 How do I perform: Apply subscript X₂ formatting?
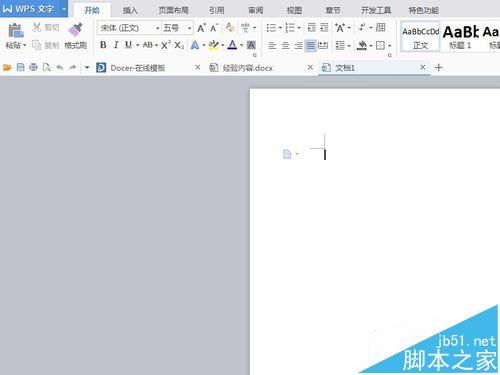click(x=179, y=45)
